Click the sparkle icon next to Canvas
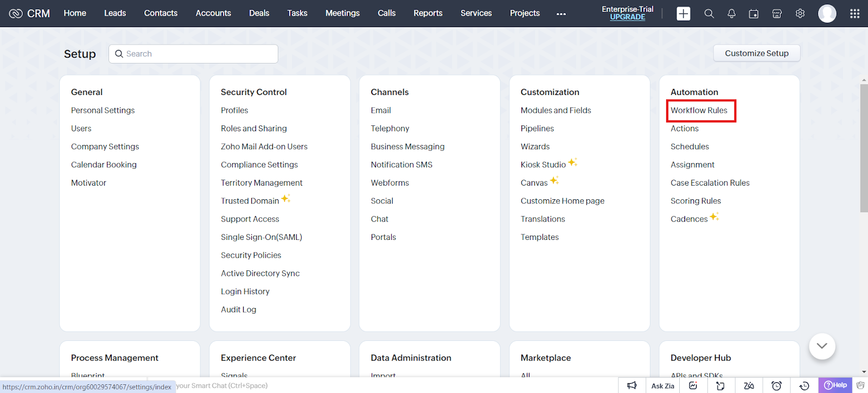 tap(554, 180)
